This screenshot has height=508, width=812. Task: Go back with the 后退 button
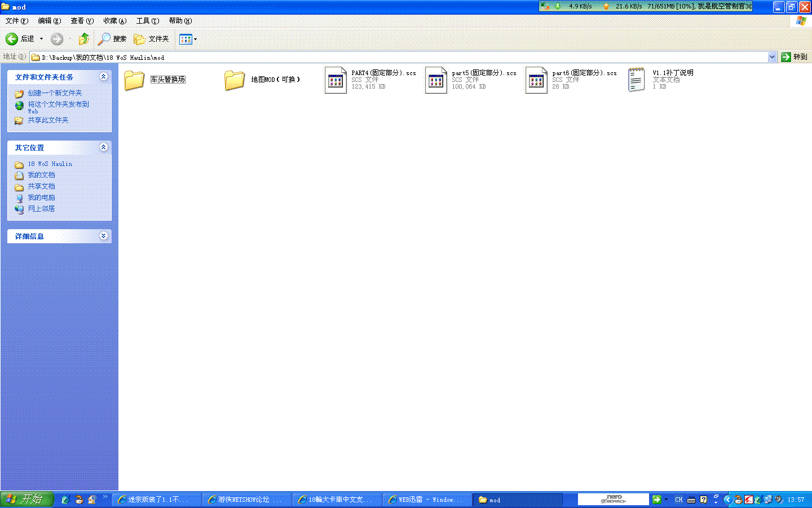(20, 39)
